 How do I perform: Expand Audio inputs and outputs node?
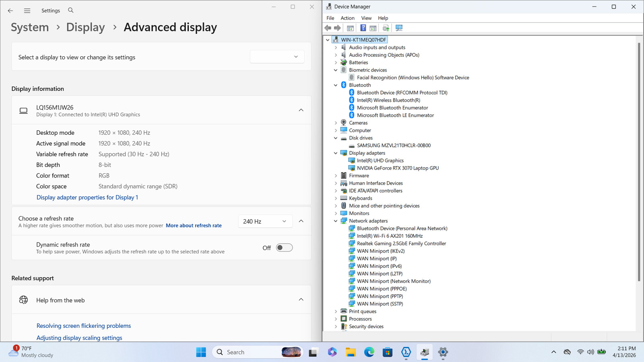pyautogui.click(x=336, y=47)
